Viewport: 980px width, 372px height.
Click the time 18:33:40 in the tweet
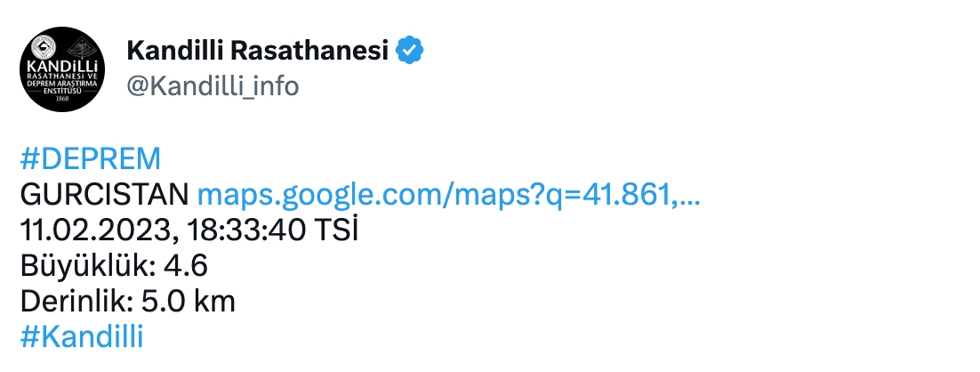pos(245,230)
